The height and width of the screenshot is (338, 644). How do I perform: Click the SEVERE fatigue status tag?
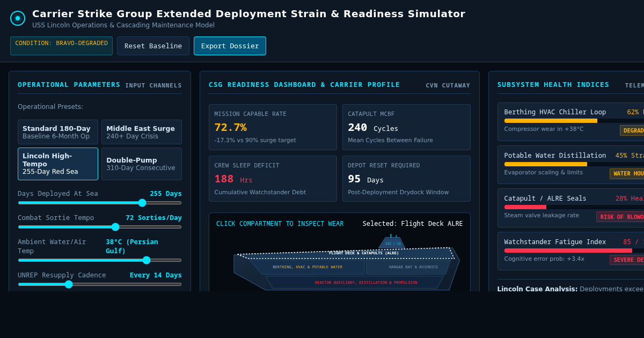pos(627,260)
